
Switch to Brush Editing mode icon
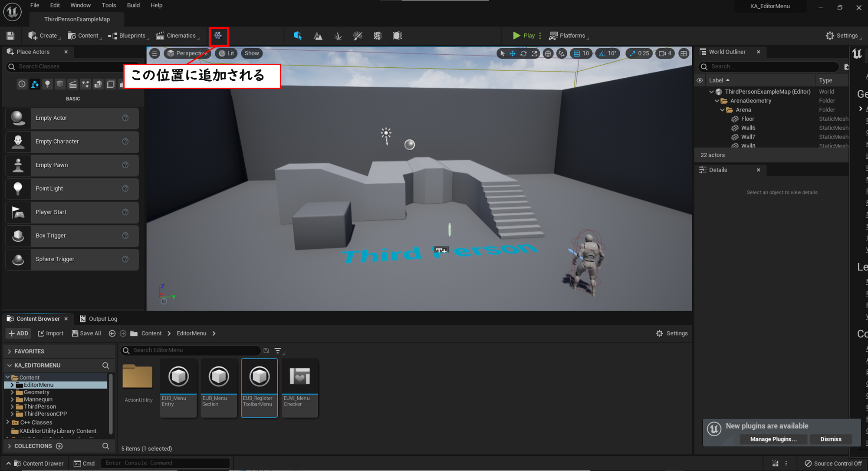pos(398,36)
